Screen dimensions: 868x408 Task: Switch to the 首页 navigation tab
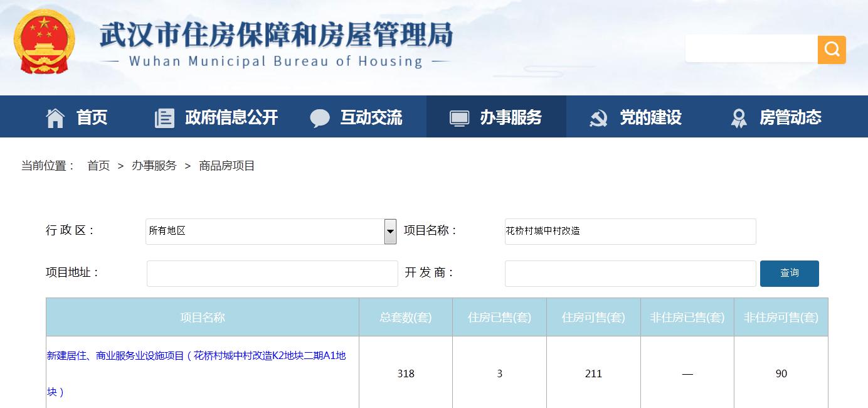click(x=92, y=116)
